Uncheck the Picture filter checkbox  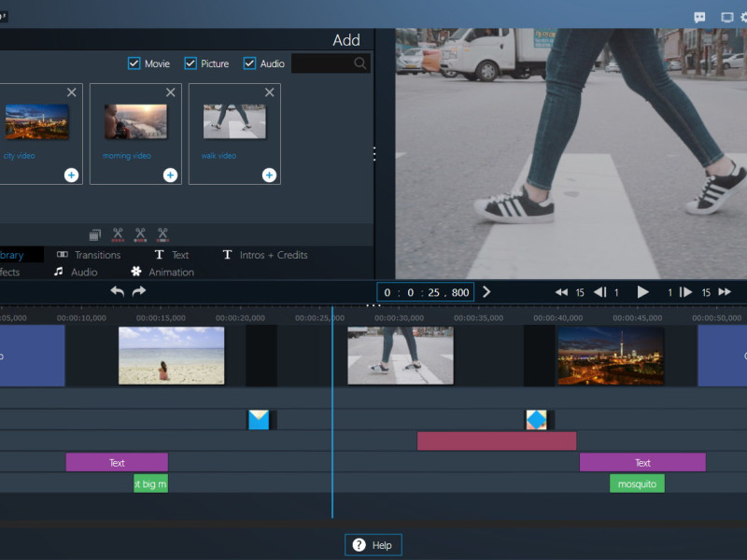click(x=190, y=63)
